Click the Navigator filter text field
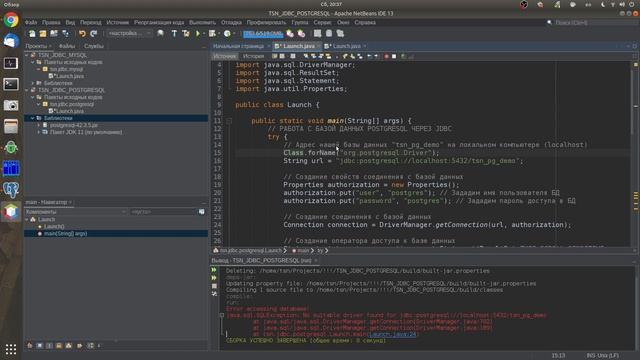Image resolution: width=640 pixels, height=360 pixels. click(163, 212)
